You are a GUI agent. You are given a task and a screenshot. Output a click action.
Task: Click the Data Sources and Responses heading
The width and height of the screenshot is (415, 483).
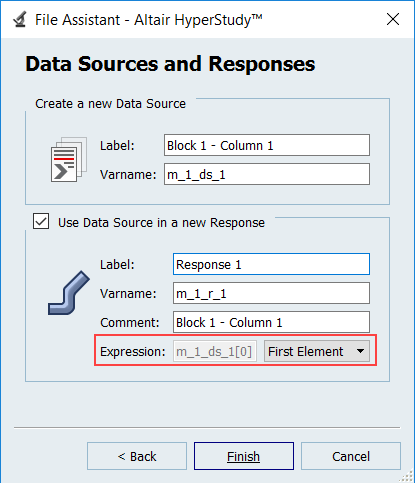(170, 63)
